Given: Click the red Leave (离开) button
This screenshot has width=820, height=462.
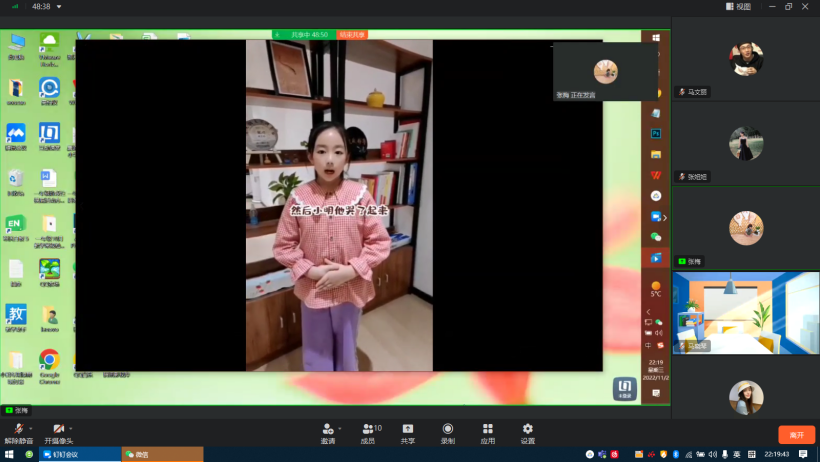Looking at the screenshot, I should click(796, 435).
